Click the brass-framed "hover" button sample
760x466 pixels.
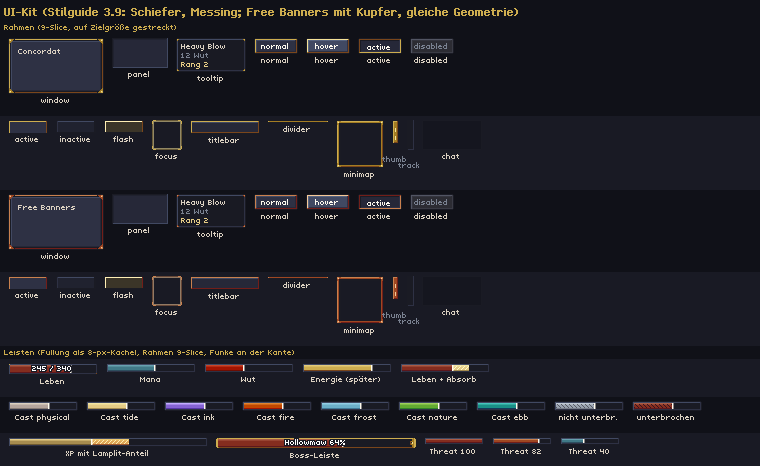327,46
